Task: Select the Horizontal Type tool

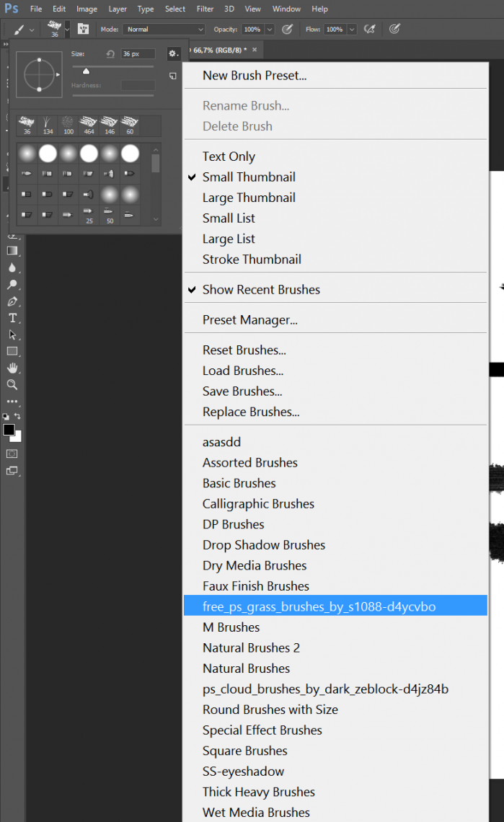Action: pos(12,318)
